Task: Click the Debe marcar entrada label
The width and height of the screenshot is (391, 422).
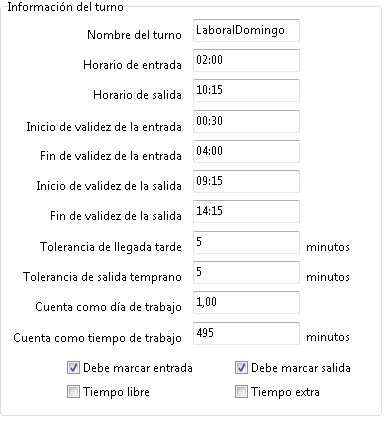Action: point(138,368)
